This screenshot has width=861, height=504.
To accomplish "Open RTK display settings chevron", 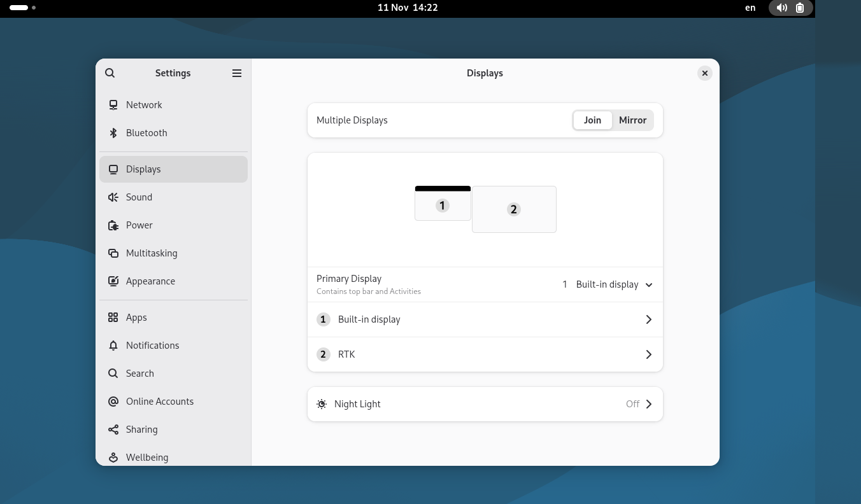I will (x=648, y=354).
